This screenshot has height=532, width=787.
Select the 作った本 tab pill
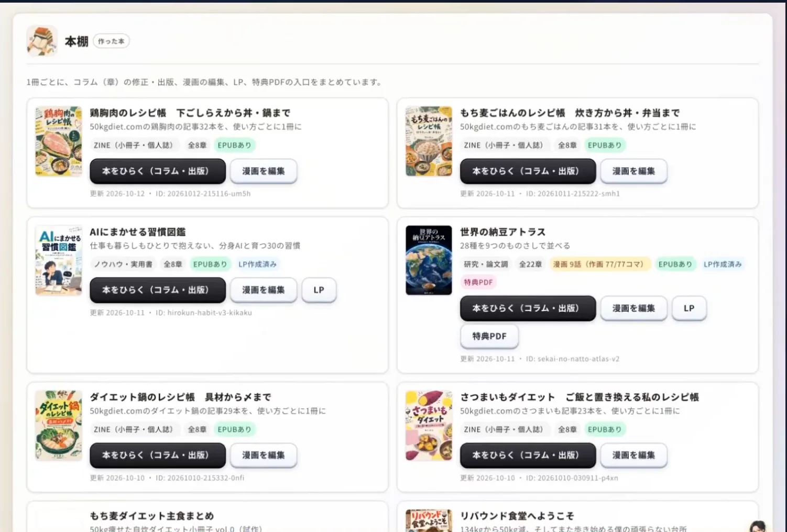tap(111, 41)
